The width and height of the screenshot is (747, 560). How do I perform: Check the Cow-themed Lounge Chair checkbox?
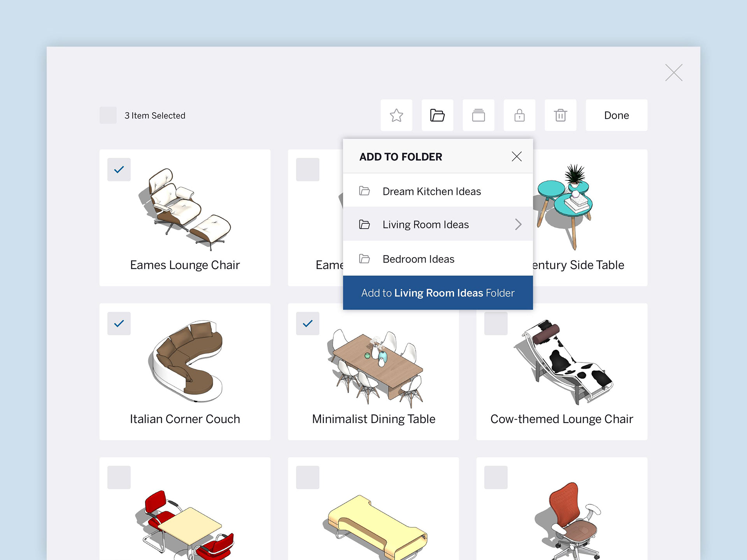coord(496,324)
